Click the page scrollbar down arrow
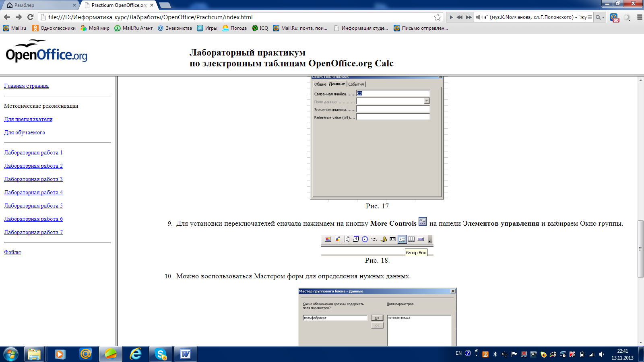 [x=640, y=343]
